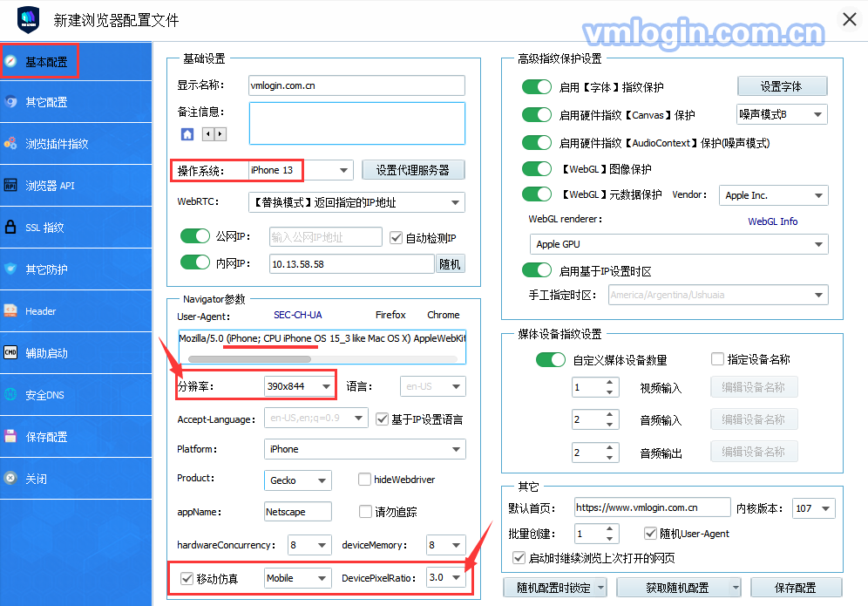Open the WebGL Info link

pos(773,221)
